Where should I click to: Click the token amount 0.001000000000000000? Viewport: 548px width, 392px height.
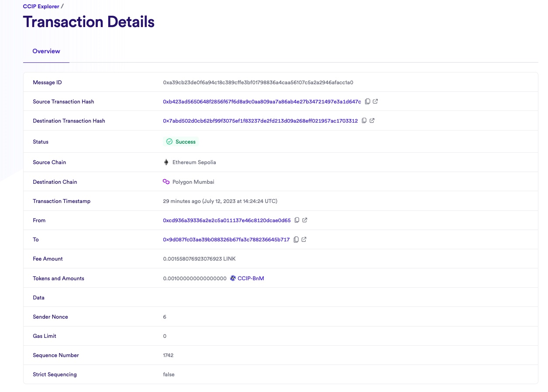195,279
